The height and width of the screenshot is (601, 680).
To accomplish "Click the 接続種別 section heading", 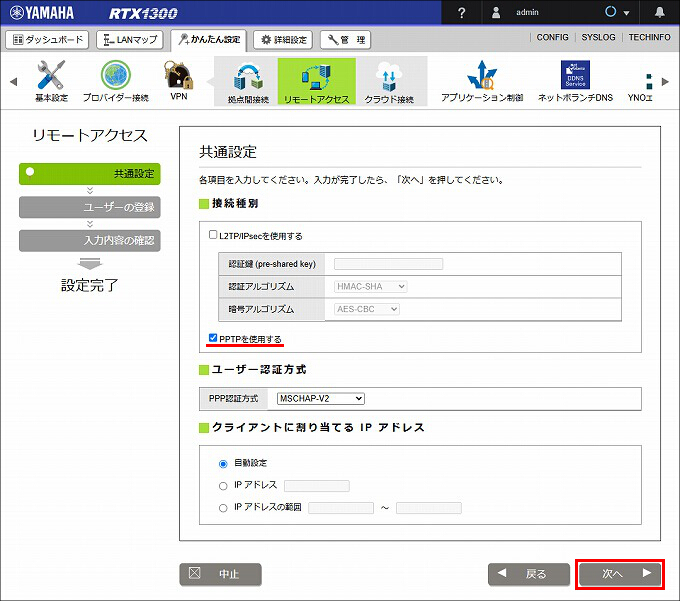I will pos(235,204).
